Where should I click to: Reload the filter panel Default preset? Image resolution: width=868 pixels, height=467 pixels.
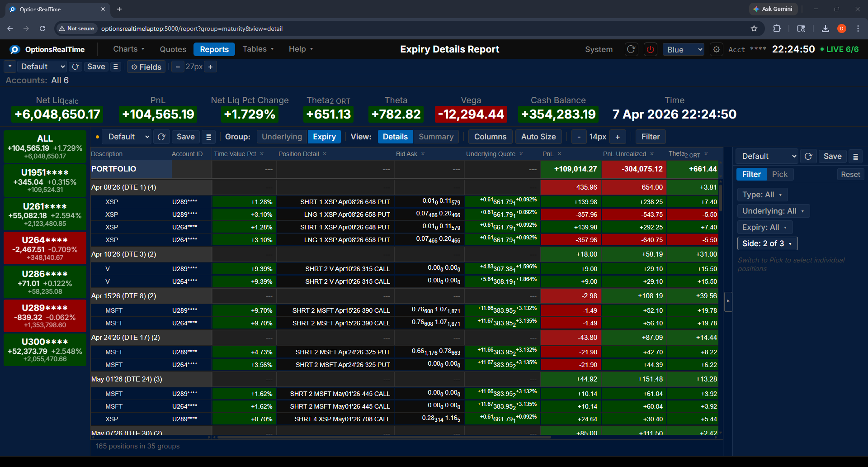click(x=808, y=156)
